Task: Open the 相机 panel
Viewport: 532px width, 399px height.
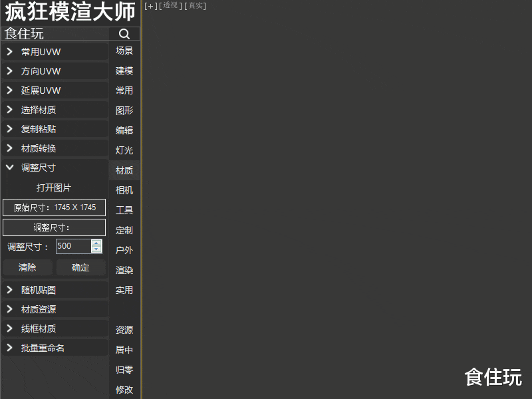Action: [x=124, y=190]
